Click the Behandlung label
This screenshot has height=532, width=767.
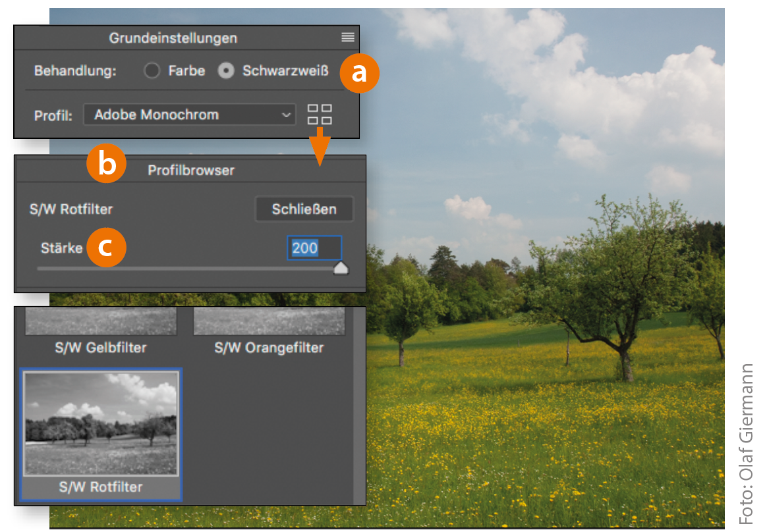coord(75,71)
